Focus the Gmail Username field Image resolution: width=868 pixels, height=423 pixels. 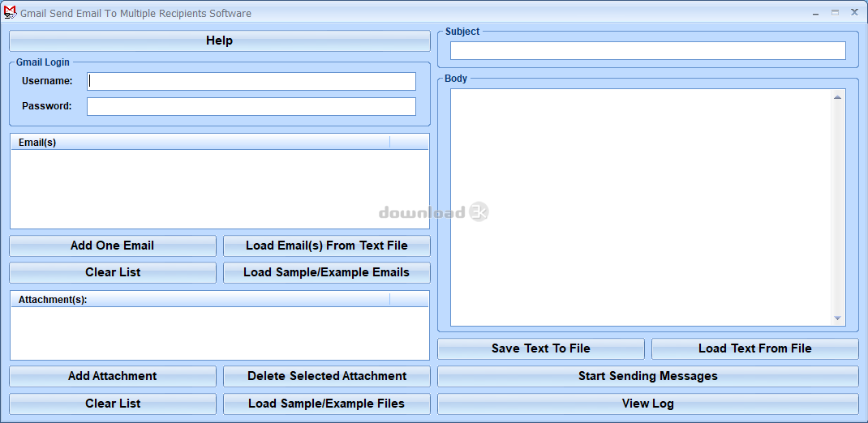(x=251, y=81)
